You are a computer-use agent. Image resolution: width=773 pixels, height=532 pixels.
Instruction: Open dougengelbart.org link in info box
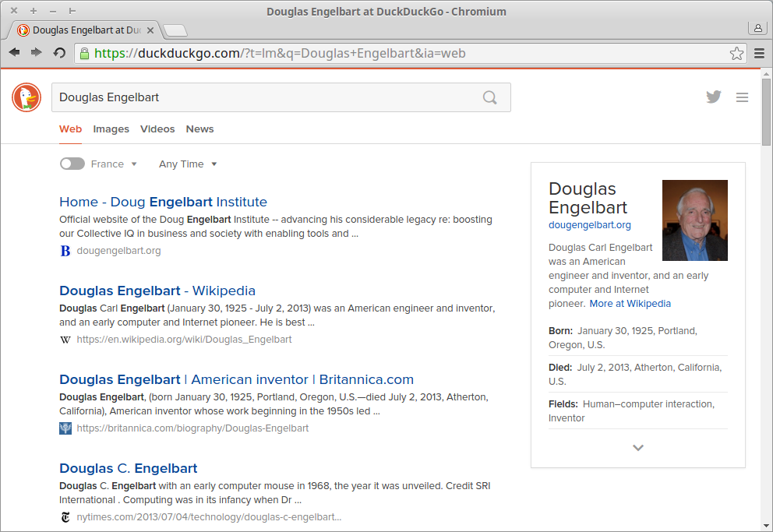tap(590, 224)
